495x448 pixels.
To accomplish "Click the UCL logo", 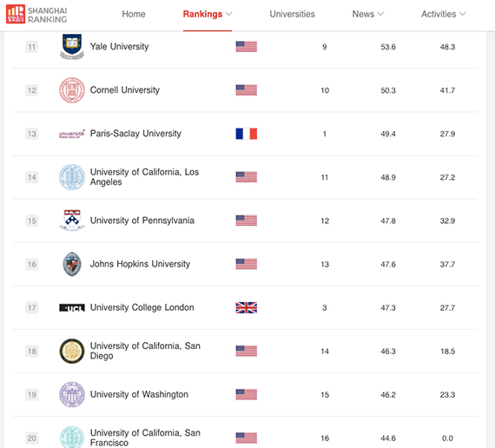I will tap(72, 308).
